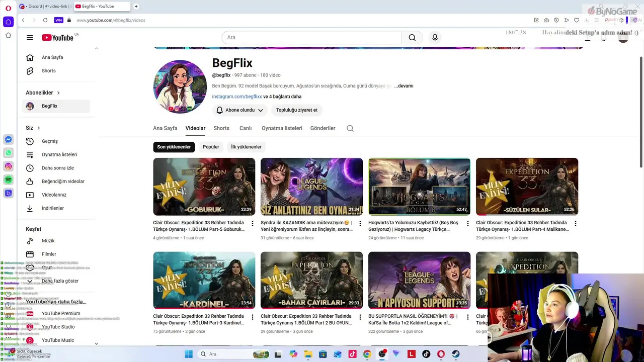Click the Windows Start button
644x362 pixels.
coord(189,354)
